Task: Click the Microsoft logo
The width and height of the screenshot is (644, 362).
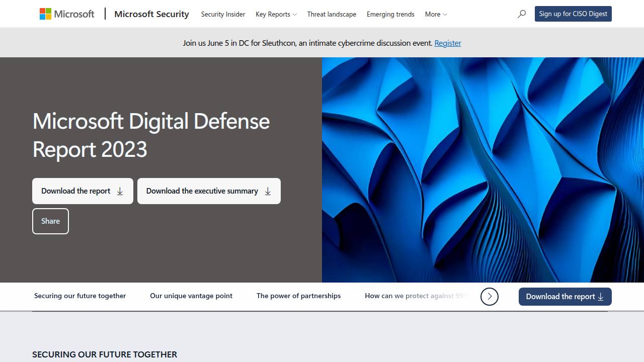Action: coord(67,14)
